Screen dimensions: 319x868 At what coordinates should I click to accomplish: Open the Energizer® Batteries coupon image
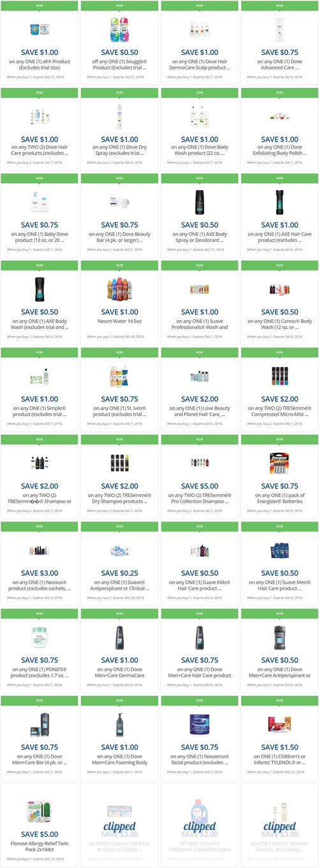pos(279,463)
